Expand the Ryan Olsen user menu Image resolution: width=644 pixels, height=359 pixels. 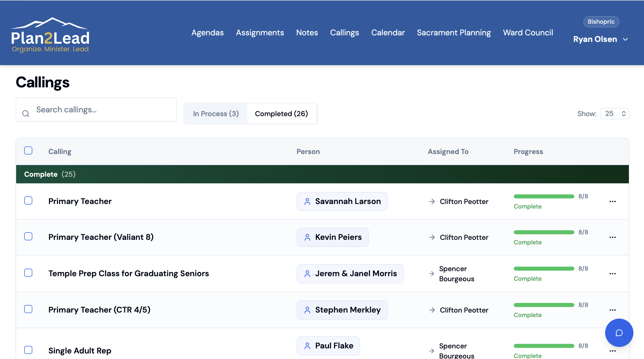(600, 39)
